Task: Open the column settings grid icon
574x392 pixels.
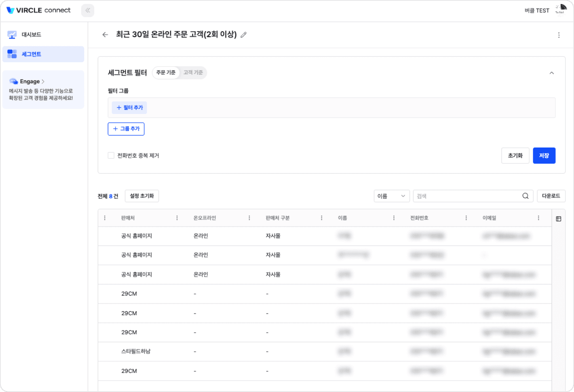Action: (x=559, y=219)
